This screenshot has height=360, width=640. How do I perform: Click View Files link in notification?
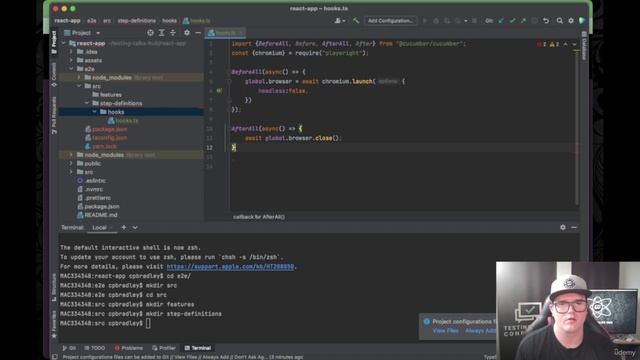coord(445,331)
